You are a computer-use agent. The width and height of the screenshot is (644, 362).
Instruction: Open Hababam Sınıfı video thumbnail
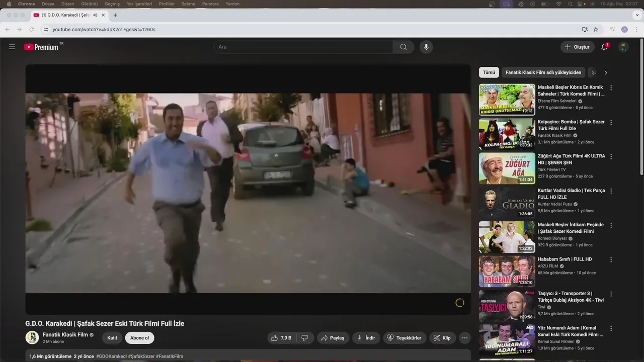pyautogui.click(x=507, y=271)
